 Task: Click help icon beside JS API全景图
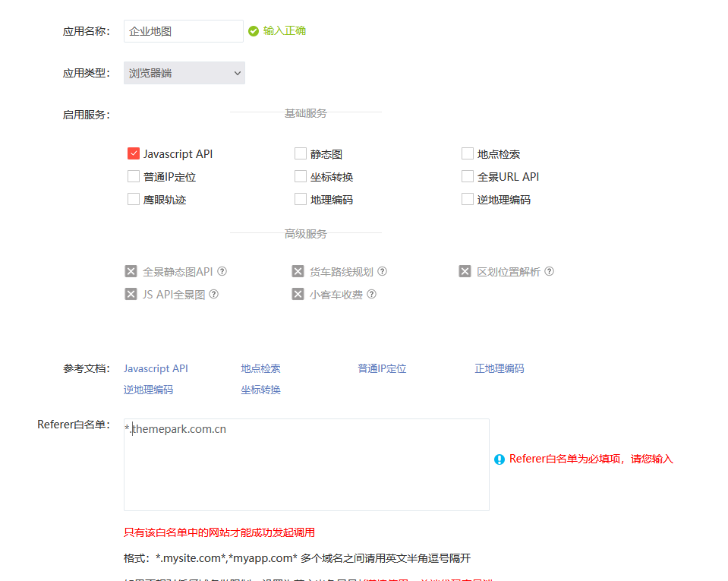tap(214, 294)
